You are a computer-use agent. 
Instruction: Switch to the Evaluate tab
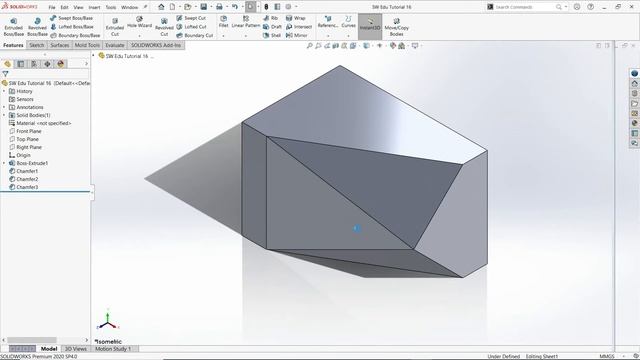115,45
